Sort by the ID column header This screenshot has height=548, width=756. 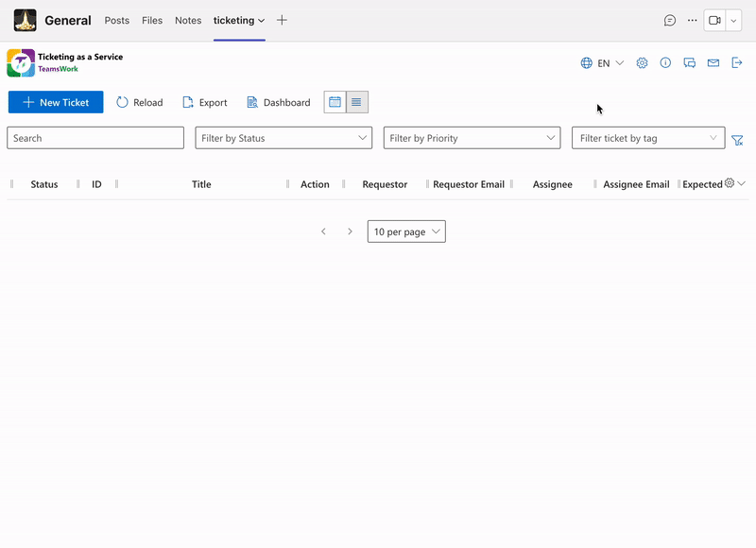click(x=96, y=184)
